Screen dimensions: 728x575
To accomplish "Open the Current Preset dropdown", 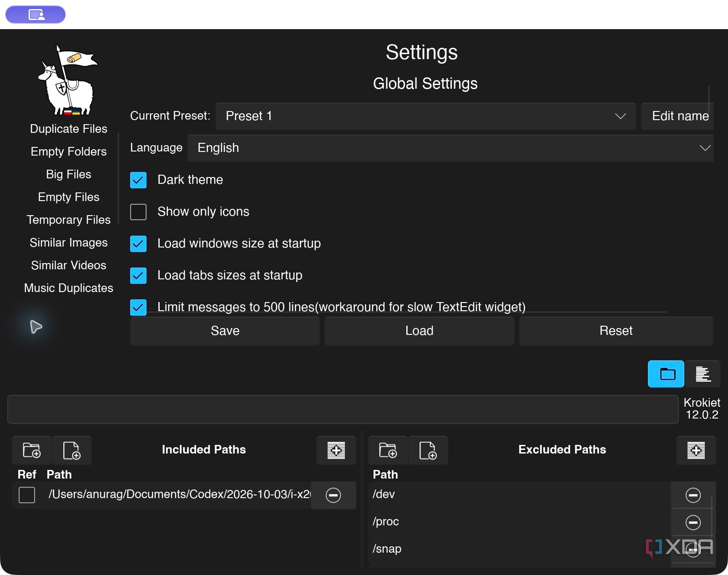I will (425, 116).
